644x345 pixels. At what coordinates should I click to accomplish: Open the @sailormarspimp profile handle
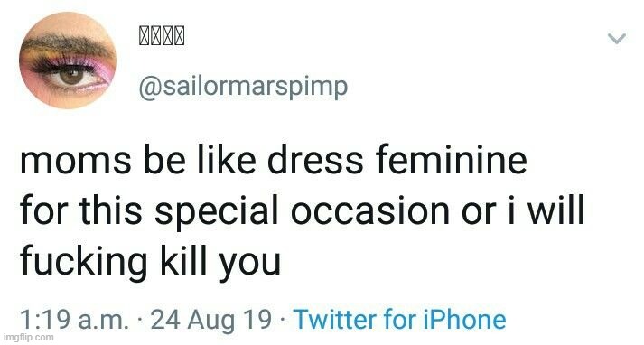pyautogui.click(x=243, y=87)
